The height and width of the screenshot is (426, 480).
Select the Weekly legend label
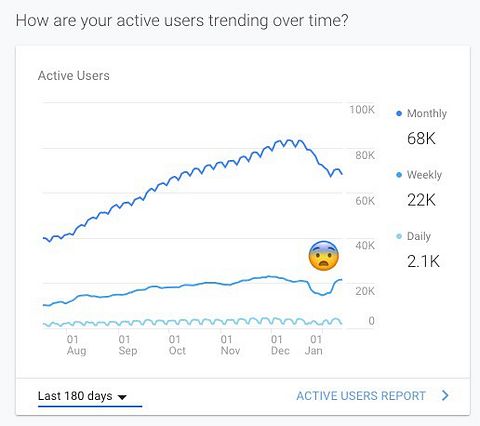[x=424, y=175]
